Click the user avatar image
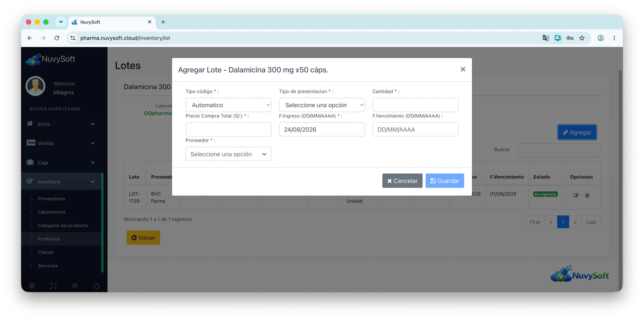 (36, 86)
